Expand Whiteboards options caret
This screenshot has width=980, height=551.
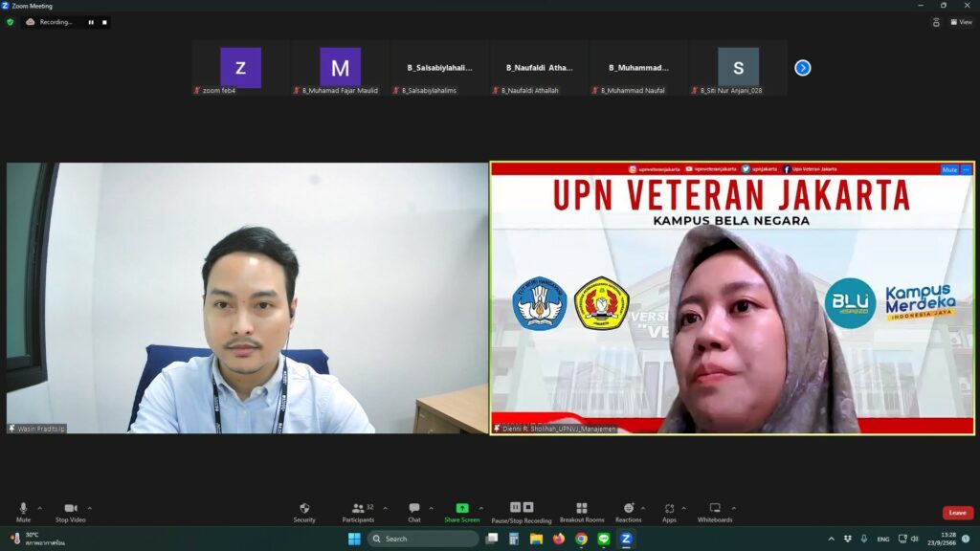click(734, 509)
